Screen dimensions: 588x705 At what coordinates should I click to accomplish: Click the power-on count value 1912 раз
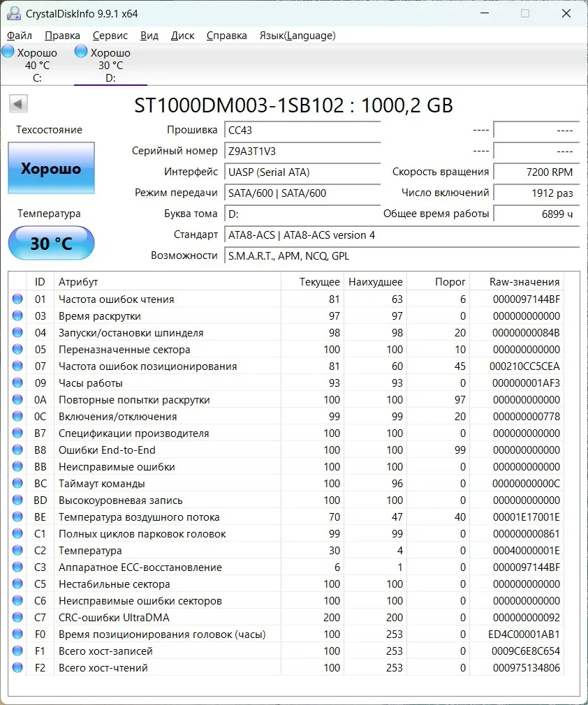536,193
